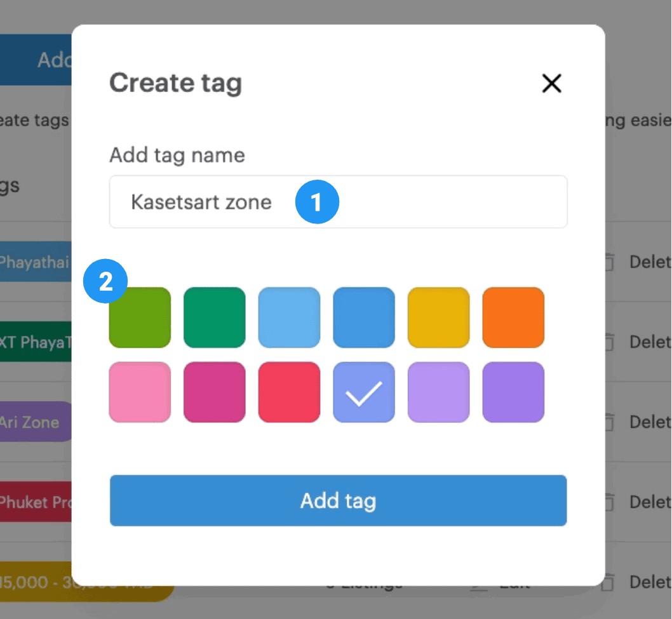This screenshot has height=619, width=672.
Task: Select the teal color swatch
Action: tap(214, 317)
